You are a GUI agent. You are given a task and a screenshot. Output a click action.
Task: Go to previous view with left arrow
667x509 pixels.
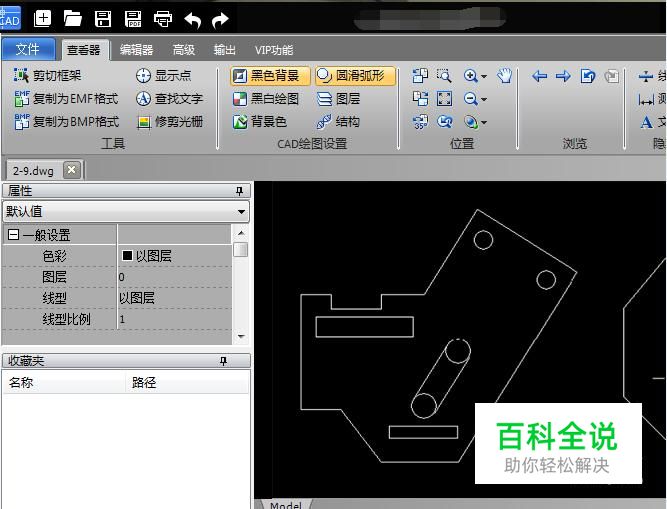click(540, 76)
